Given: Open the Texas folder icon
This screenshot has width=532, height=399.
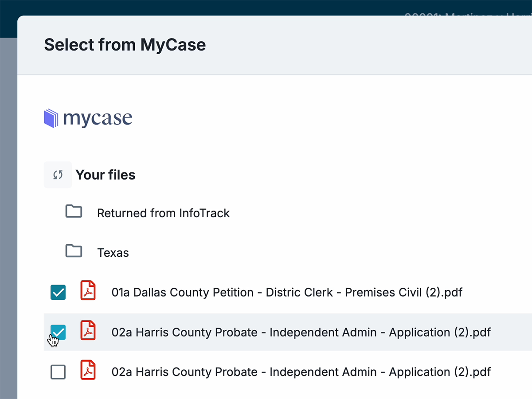Looking at the screenshot, I should click(x=74, y=251).
